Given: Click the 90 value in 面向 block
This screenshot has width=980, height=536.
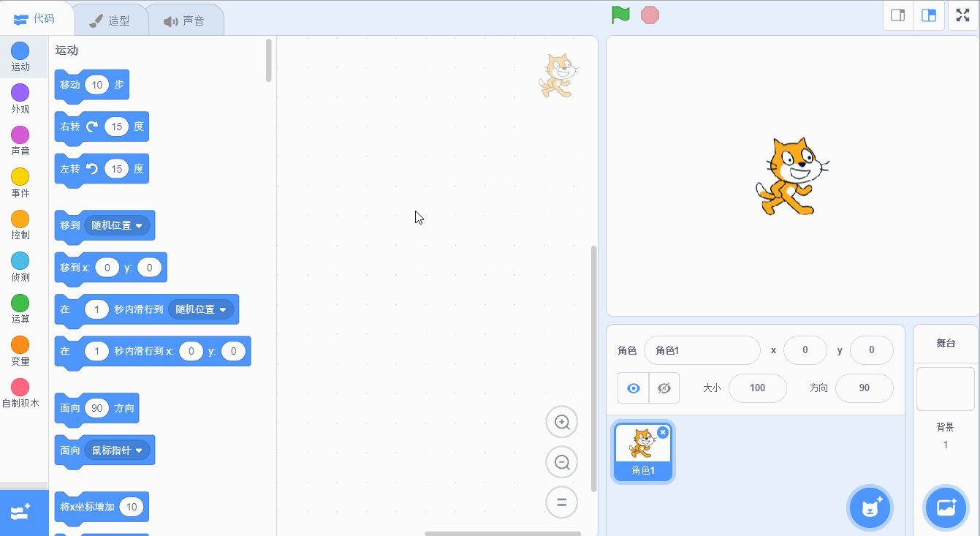Looking at the screenshot, I should pos(97,408).
